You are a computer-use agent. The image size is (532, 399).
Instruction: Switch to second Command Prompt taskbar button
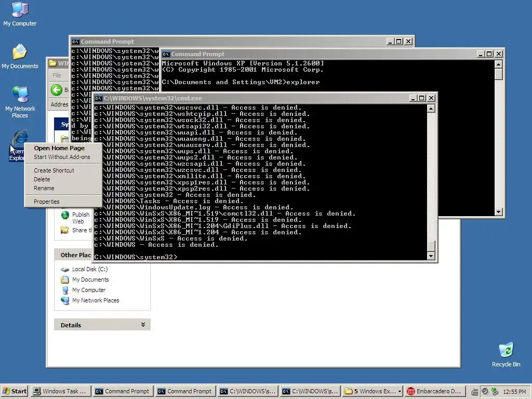tap(185, 391)
